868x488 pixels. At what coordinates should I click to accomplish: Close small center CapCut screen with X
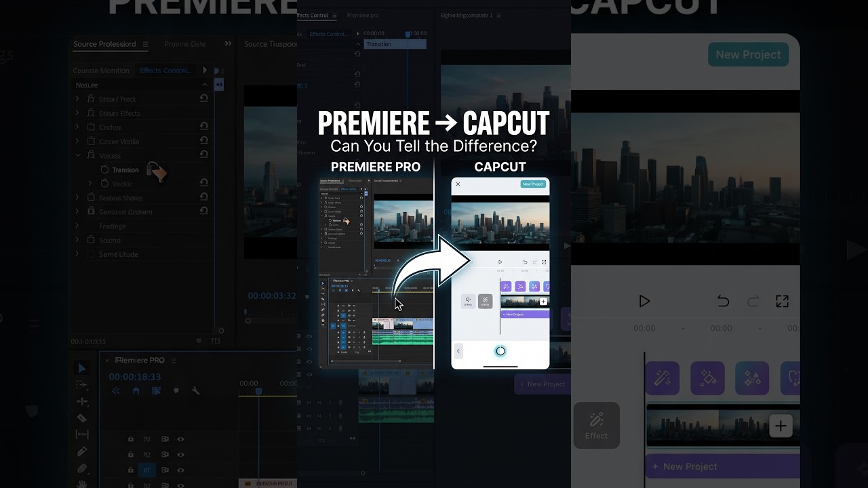[458, 184]
